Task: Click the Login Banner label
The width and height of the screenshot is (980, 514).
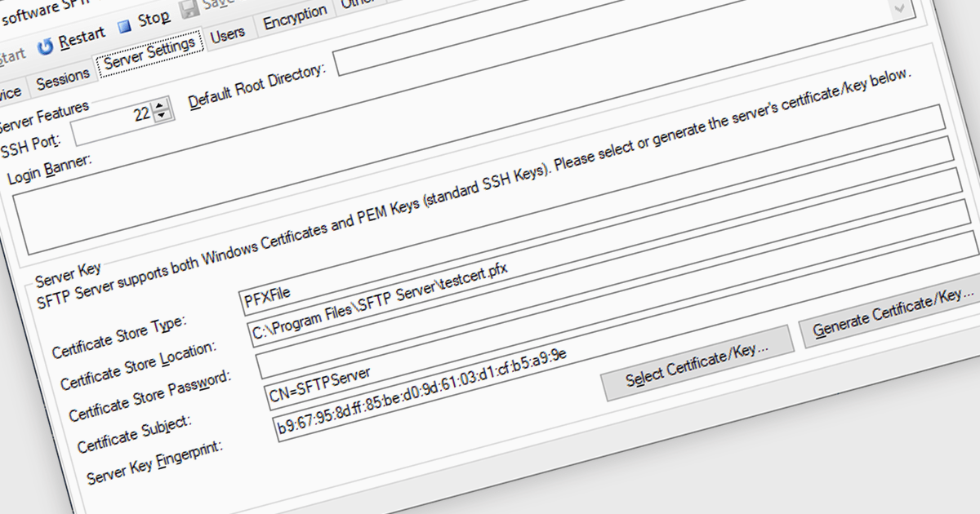Action: (51, 167)
